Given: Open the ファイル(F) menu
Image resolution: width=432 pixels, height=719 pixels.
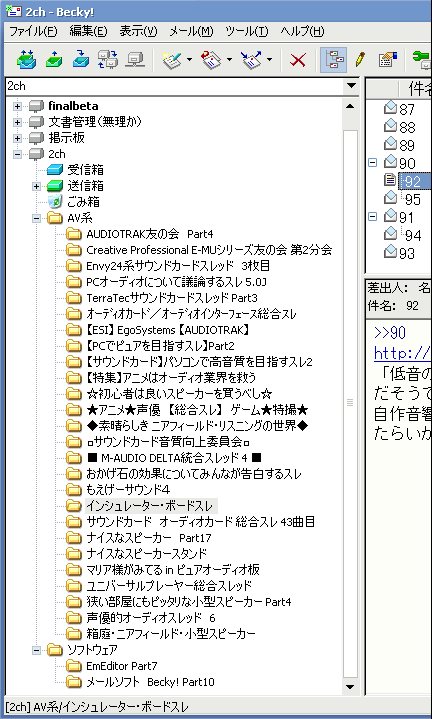Looking at the screenshot, I should pos(33,31).
